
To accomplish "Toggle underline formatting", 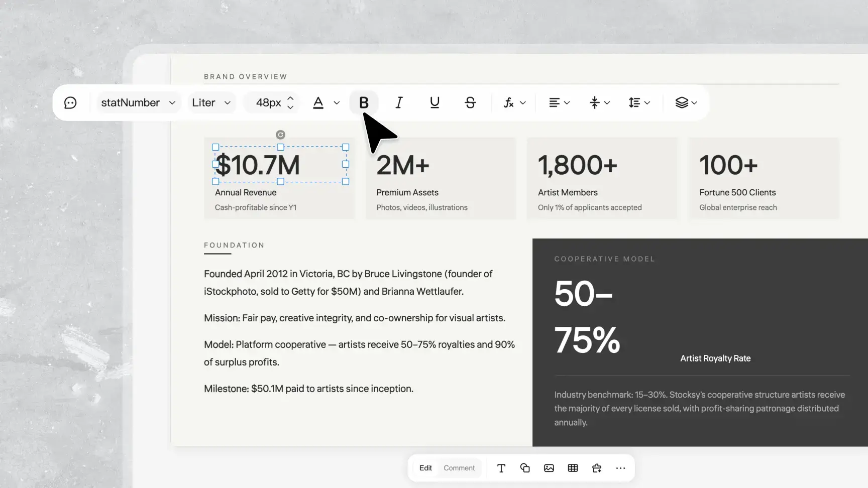I will point(435,102).
